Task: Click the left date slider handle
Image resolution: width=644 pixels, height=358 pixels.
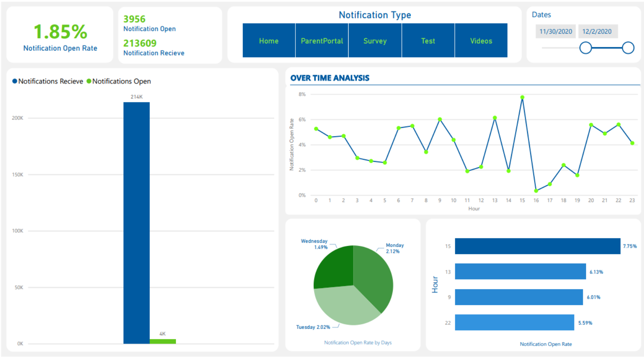Action: 585,48
